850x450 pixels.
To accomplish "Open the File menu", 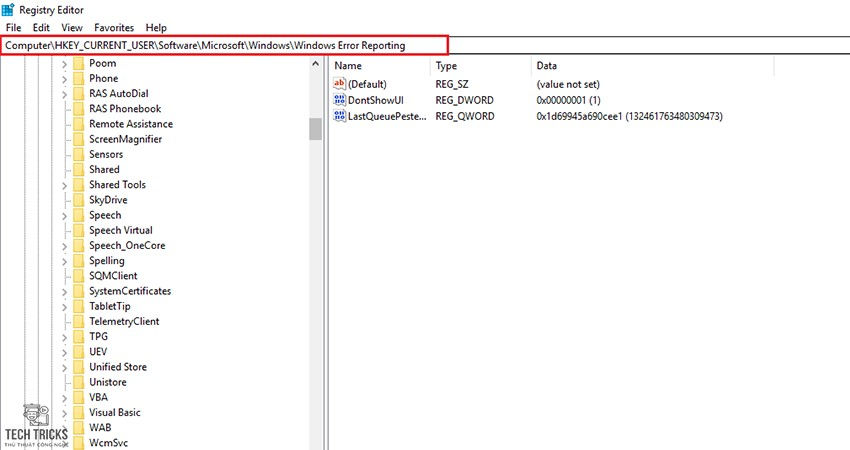I will click(14, 28).
